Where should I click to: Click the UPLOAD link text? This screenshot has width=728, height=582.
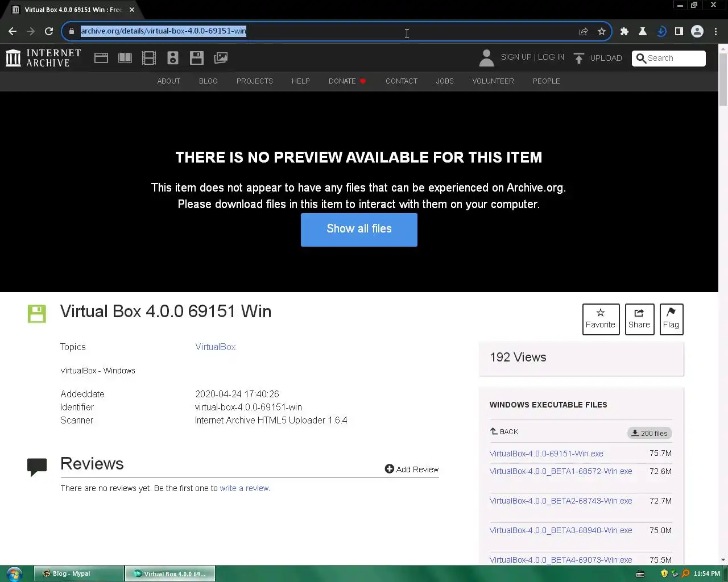tap(606, 58)
